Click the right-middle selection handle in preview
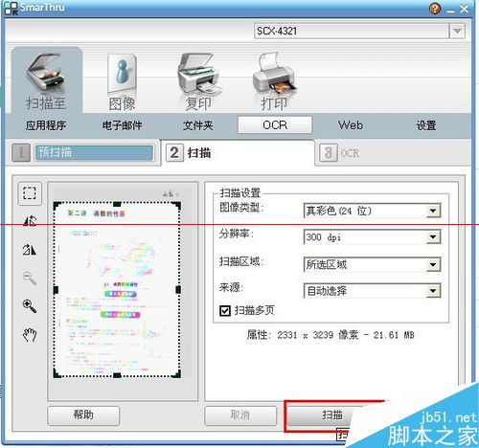The height and width of the screenshot is (448, 479). pos(178,290)
